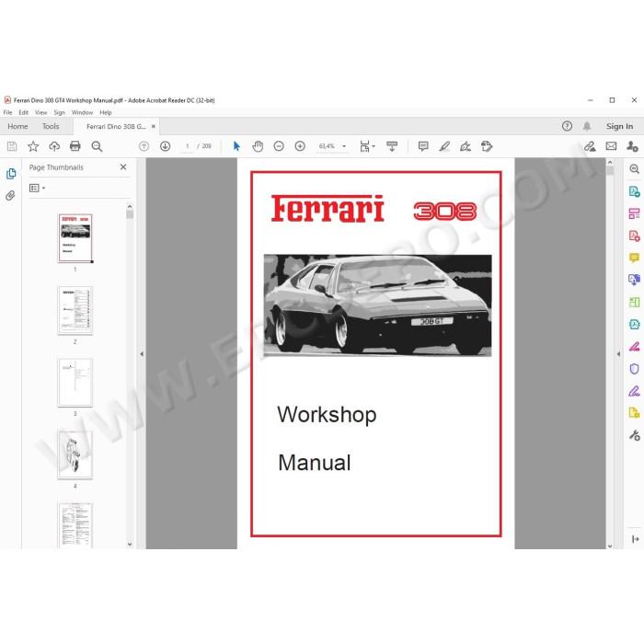
Task: Open the Attachments paperclip panel
Action: [11, 195]
